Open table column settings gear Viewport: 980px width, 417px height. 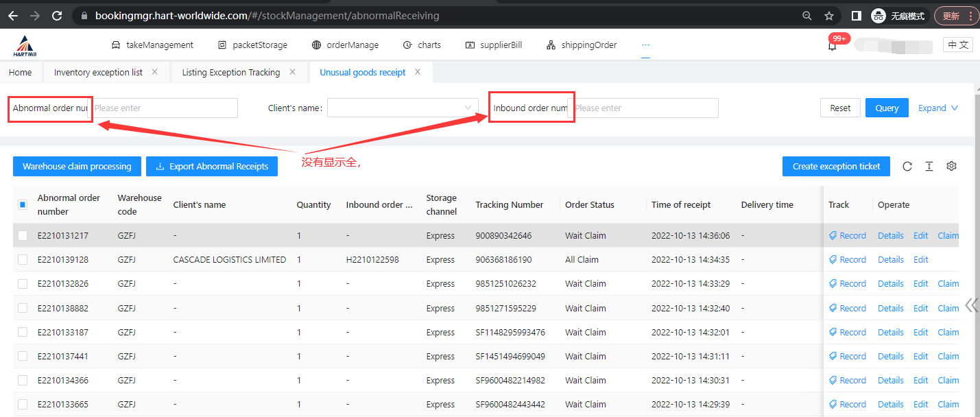tap(951, 166)
